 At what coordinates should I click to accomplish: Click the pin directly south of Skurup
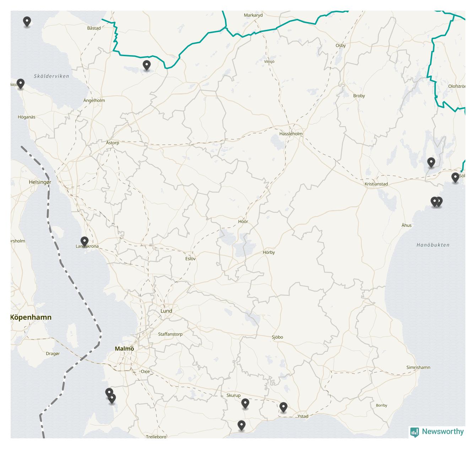[245, 404]
